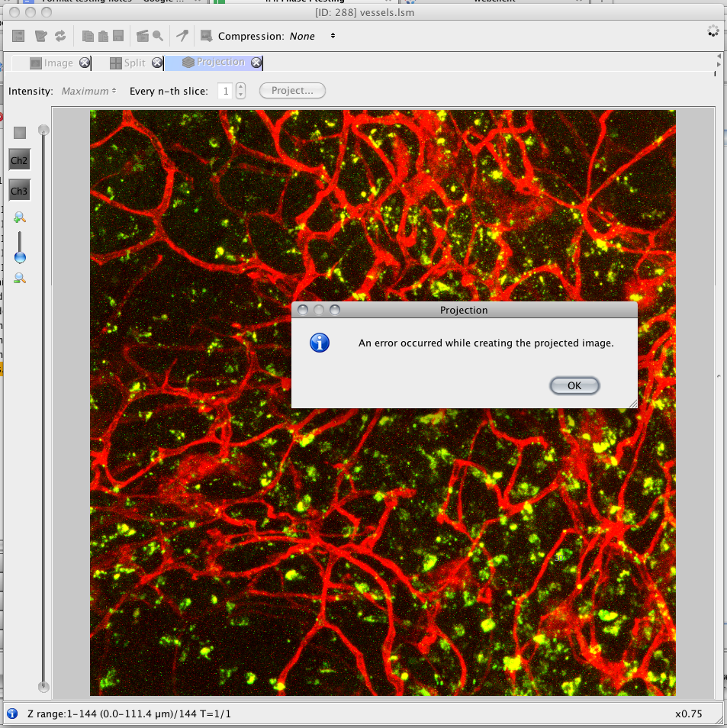This screenshot has height=728, width=727.
Task: Click the save image as icon
Action: (x=206, y=36)
